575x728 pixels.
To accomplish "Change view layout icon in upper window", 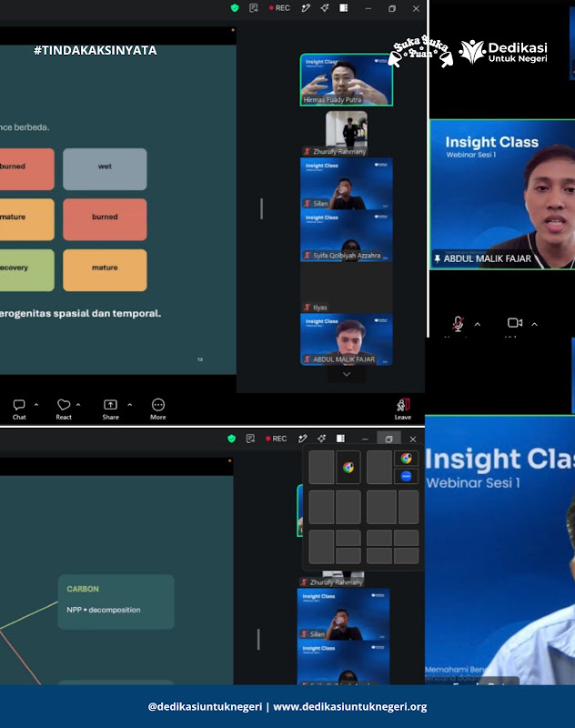I will 343,8.
